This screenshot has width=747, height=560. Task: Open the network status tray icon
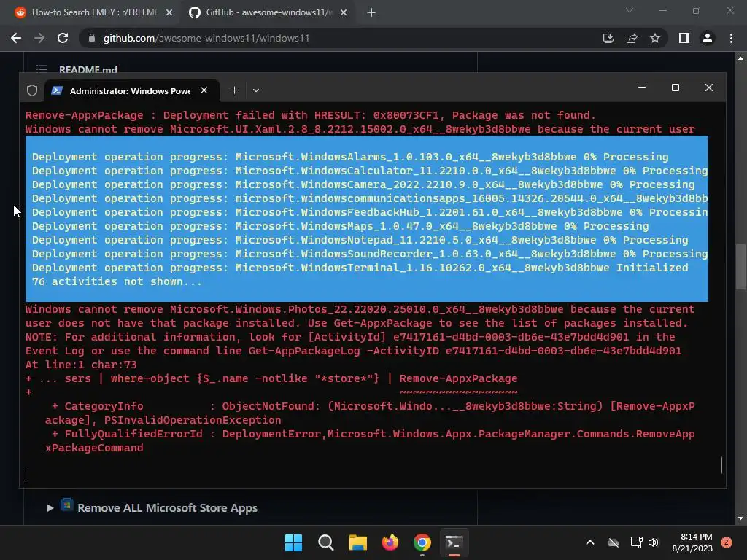point(636,542)
